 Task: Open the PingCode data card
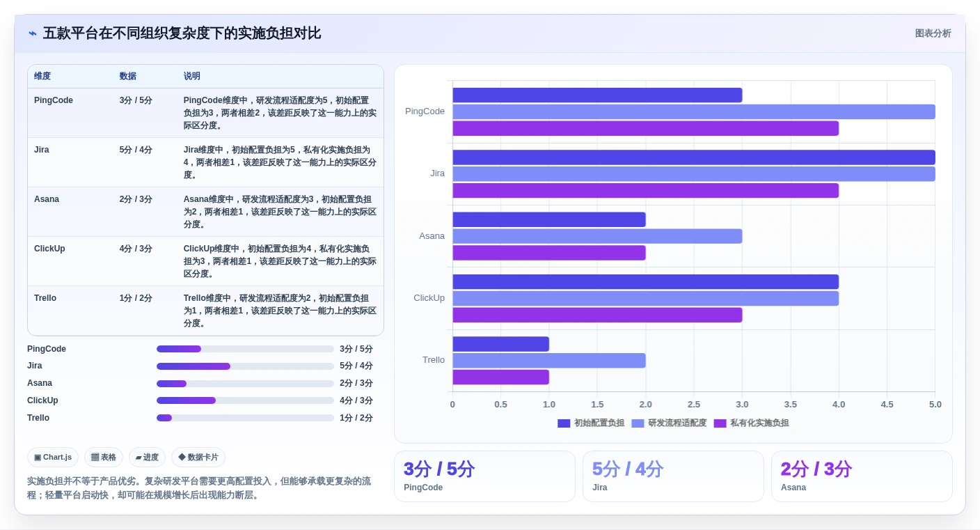click(x=484, y=476)
